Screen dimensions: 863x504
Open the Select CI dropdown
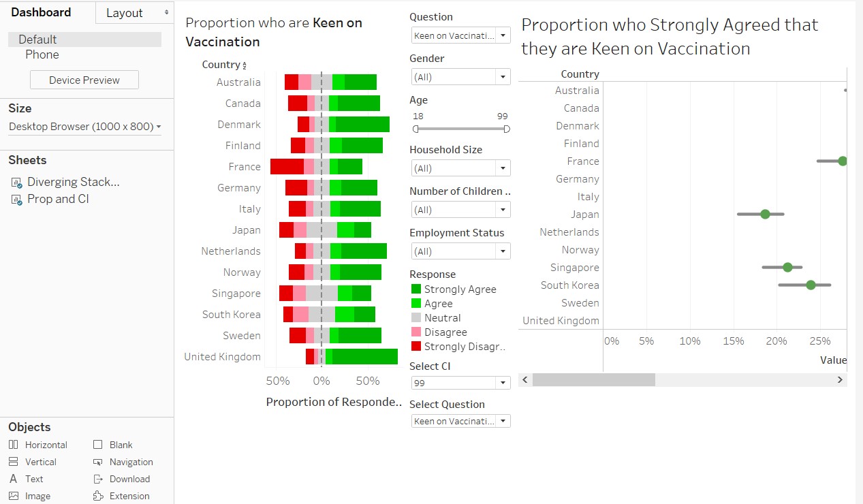click(501, 382)
